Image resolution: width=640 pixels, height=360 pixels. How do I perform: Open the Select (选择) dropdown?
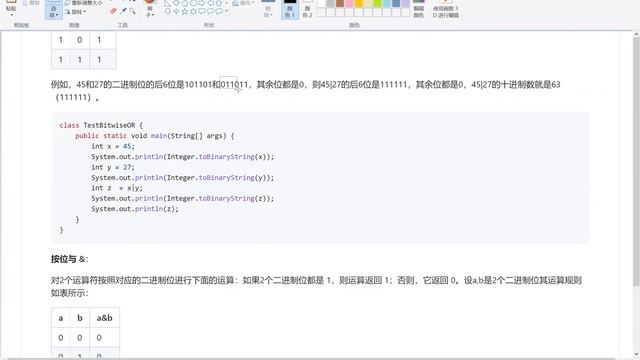pyautogui.click(x=54, y=12)
